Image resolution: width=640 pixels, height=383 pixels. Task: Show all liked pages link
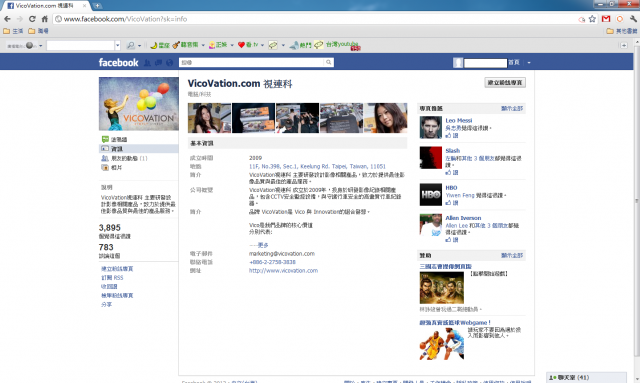click(512, 108)
